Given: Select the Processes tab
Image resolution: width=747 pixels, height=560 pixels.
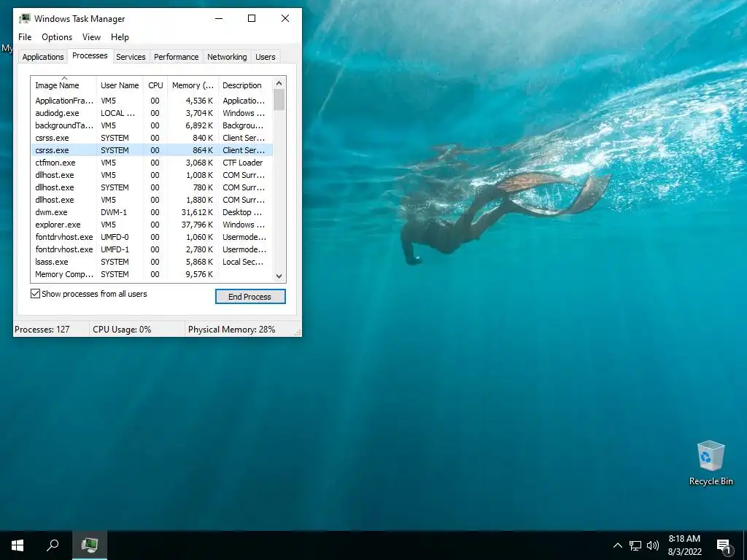Looking at the screenshot, I should [x=90, y=55].
